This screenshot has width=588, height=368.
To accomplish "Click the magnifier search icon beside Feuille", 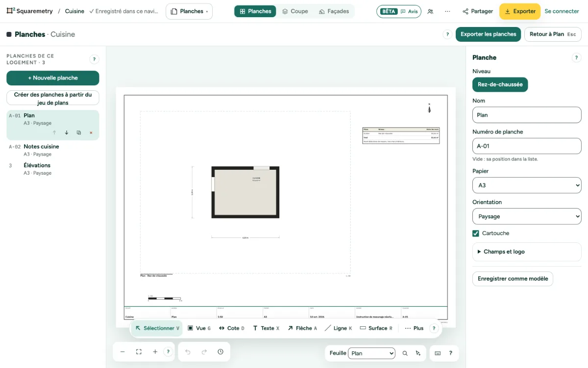I will tap(405, 353).
